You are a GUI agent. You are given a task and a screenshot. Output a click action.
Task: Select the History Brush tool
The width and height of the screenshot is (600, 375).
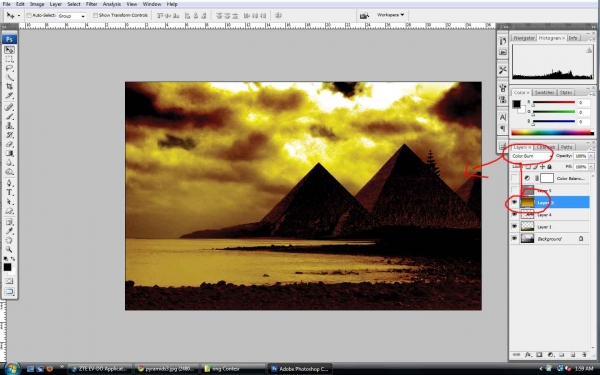click(9, 135)
